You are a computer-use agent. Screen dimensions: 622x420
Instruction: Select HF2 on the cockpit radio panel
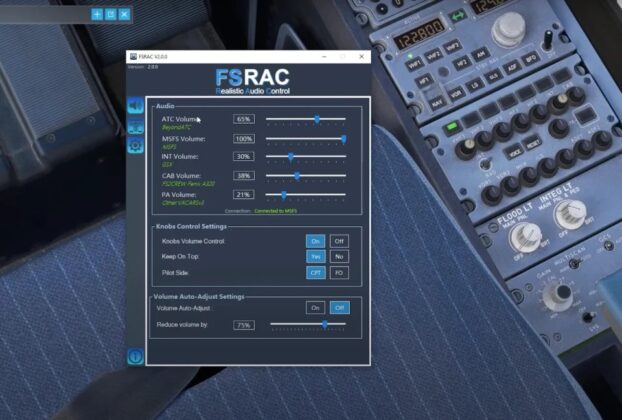(x=461, y=63)
